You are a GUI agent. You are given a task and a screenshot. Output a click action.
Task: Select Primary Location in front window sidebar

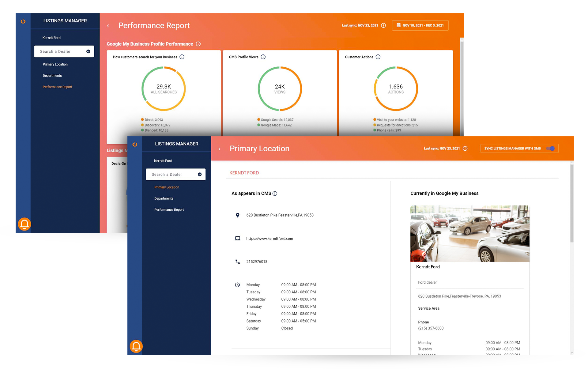167,187
